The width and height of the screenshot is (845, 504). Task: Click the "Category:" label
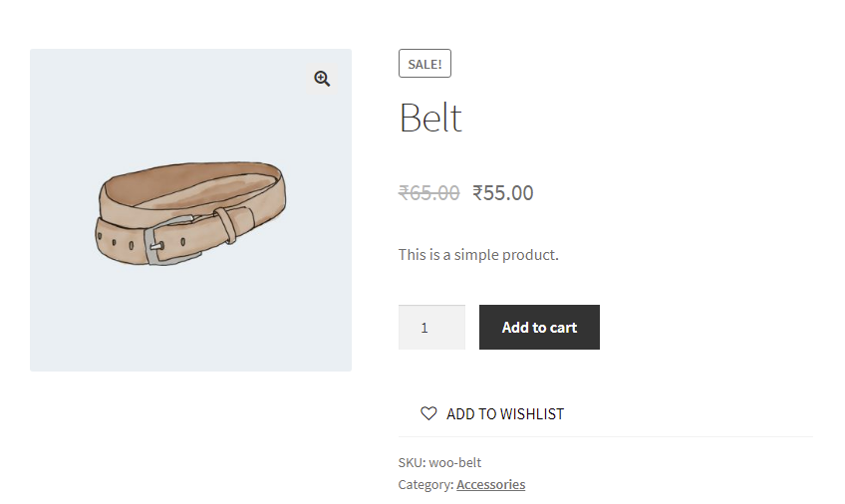coord(425,484)
